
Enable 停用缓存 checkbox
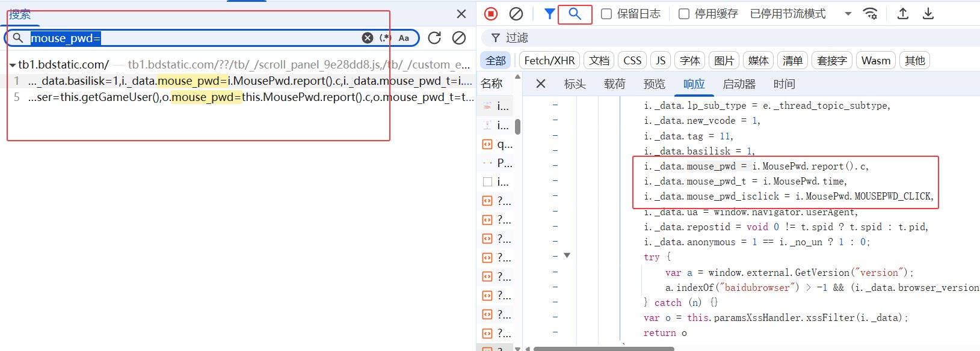coord(684,14)
